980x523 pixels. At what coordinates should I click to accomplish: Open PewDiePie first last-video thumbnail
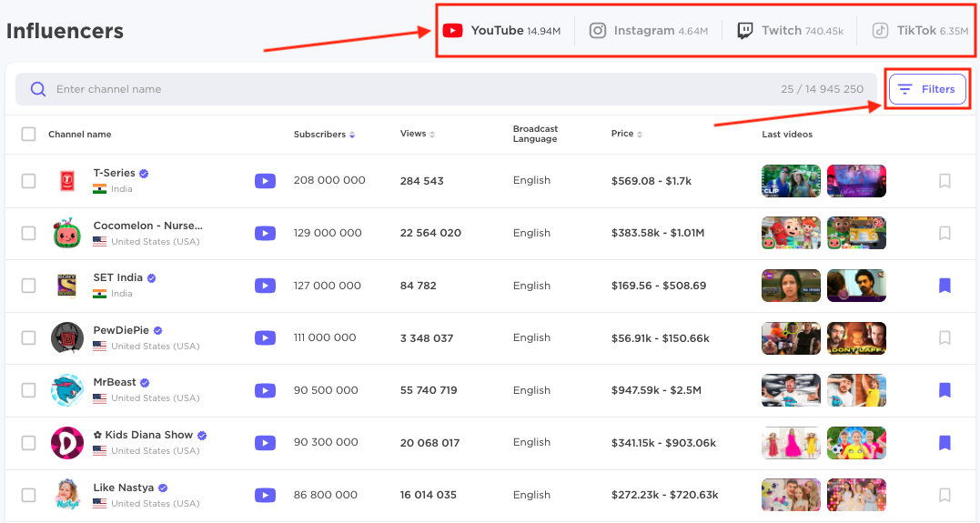(792, 338)
